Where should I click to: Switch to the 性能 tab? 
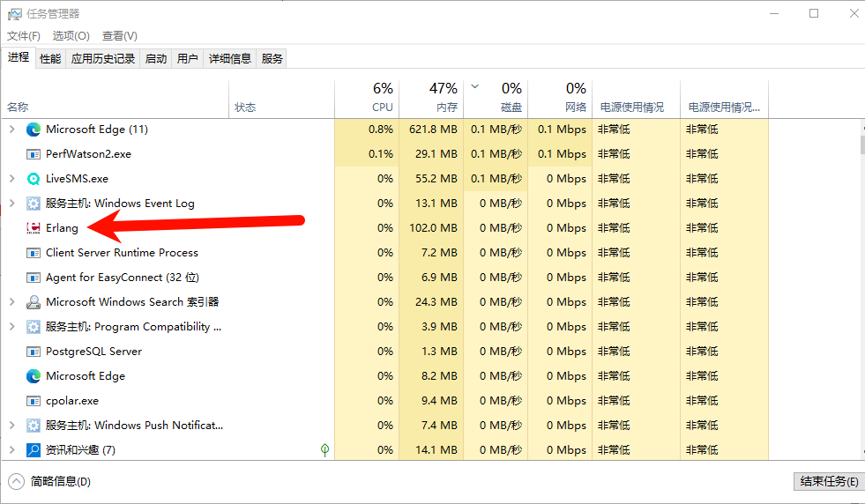click(50, 59)
